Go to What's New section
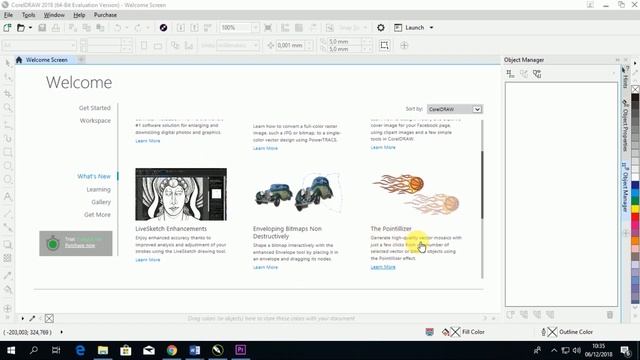640x360 pixels. (94, 176)
